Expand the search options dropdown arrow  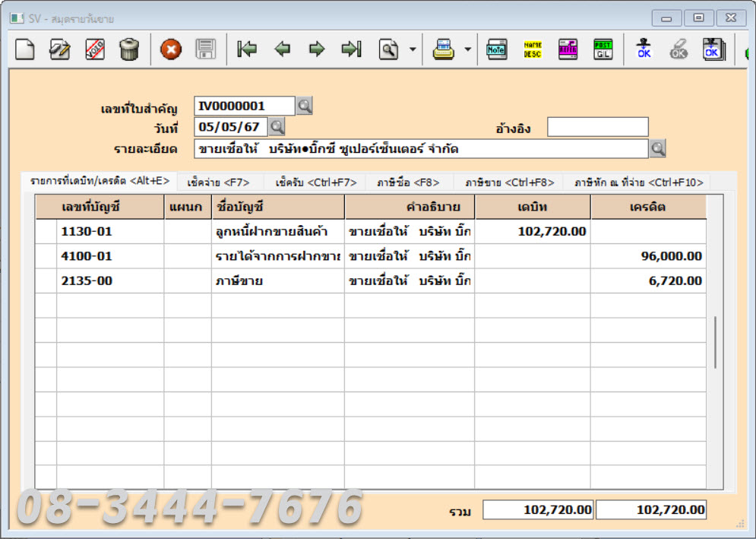413,49
